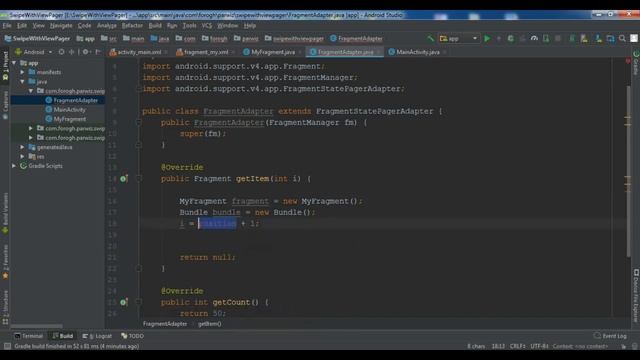Image resolution: width=640 pixels, height=360 pixels.
Task: Open the Structure sidebar tab
Action: pos(5,307)
